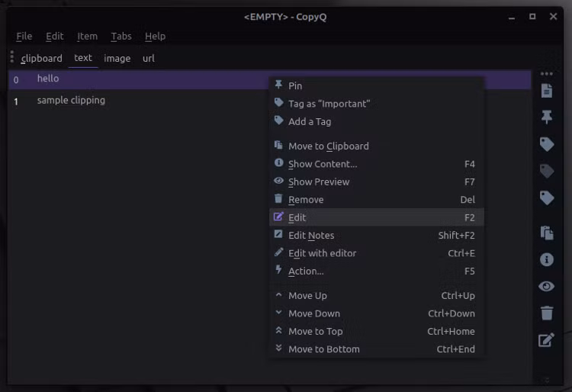This screenshot has width=572, height=392.
Task: Expand sidebar overflow chevron at the bottom
Action: [547, 381]
